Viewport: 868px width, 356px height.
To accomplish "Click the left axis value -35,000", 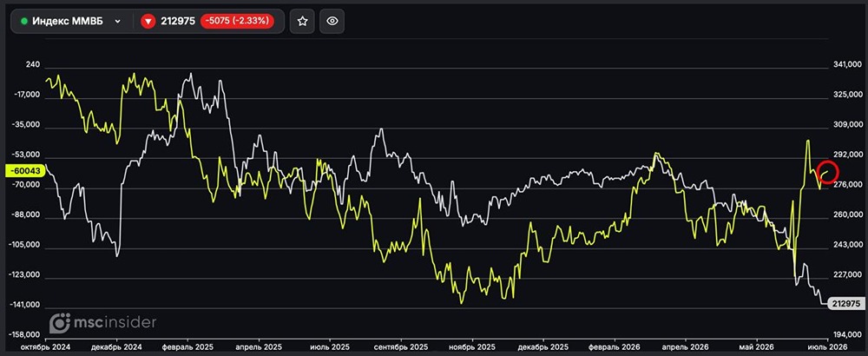I will click(x=26, y=125).
